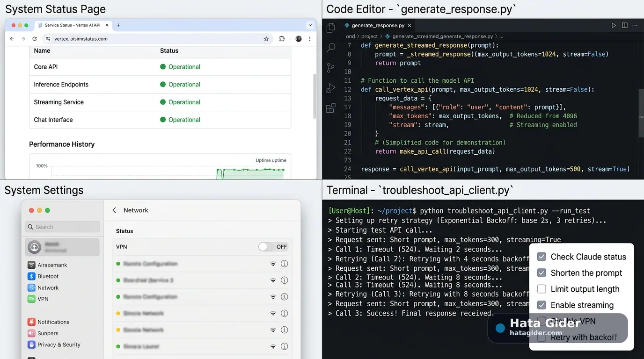Click the terminal command 'python troubleshoot_api_client.py'
Viewport: 644px width, 359px height.
[483, 211]
